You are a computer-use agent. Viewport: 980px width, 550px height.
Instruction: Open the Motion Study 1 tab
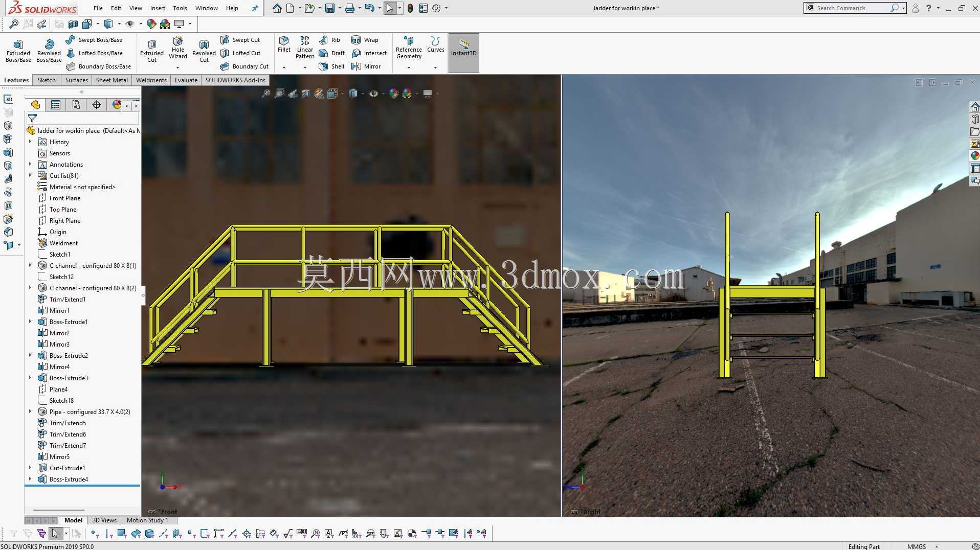[147, 520]
